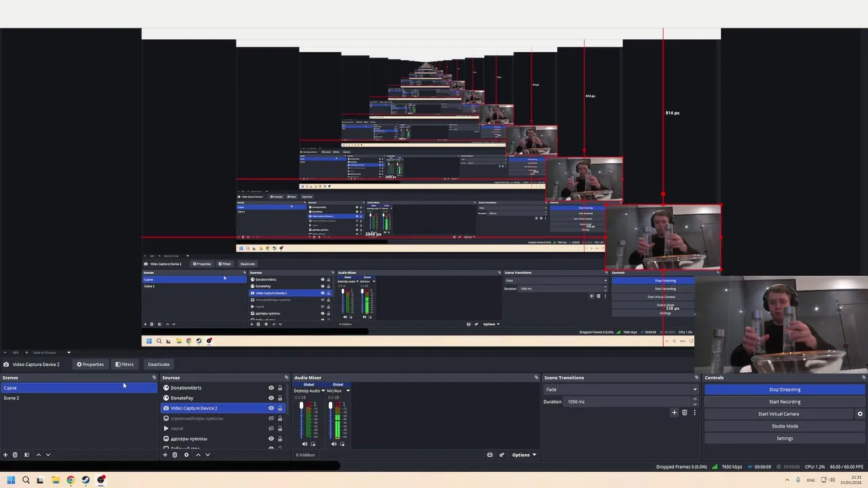Open the Windows Start menu
Image resolution: width=868 pixels, height=488 pixels.
pyautogui.click(x=11, y=480)
